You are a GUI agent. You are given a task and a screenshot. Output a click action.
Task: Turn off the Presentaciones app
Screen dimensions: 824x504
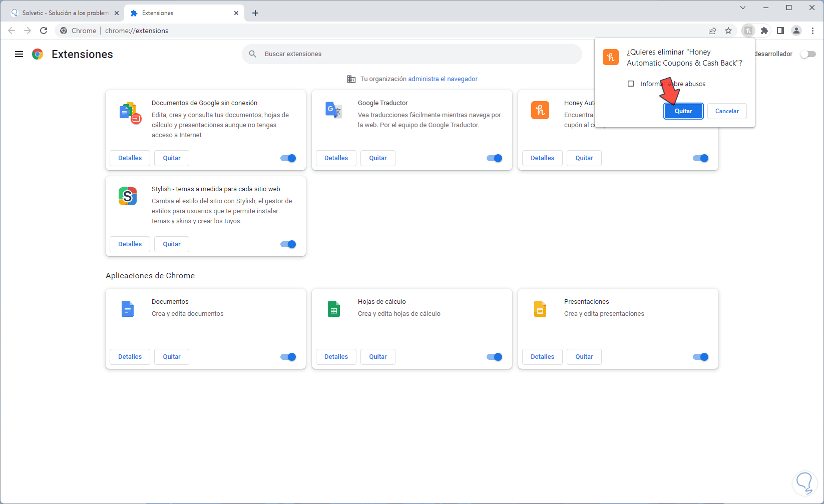tap(701, 357)
